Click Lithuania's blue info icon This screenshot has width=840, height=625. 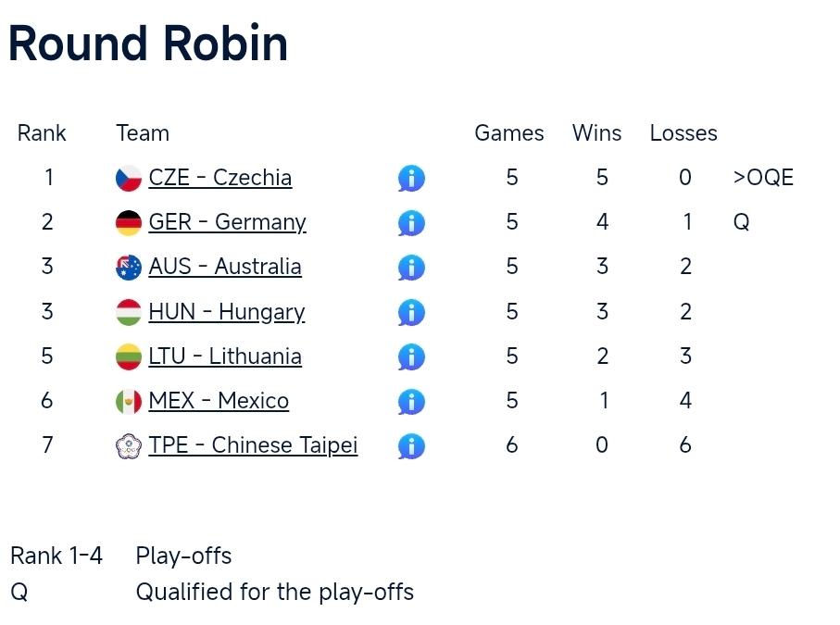(411, 356)
